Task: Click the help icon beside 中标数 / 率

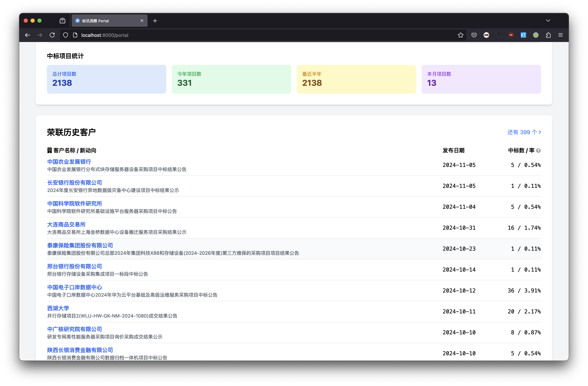Action: coord(538,151)
